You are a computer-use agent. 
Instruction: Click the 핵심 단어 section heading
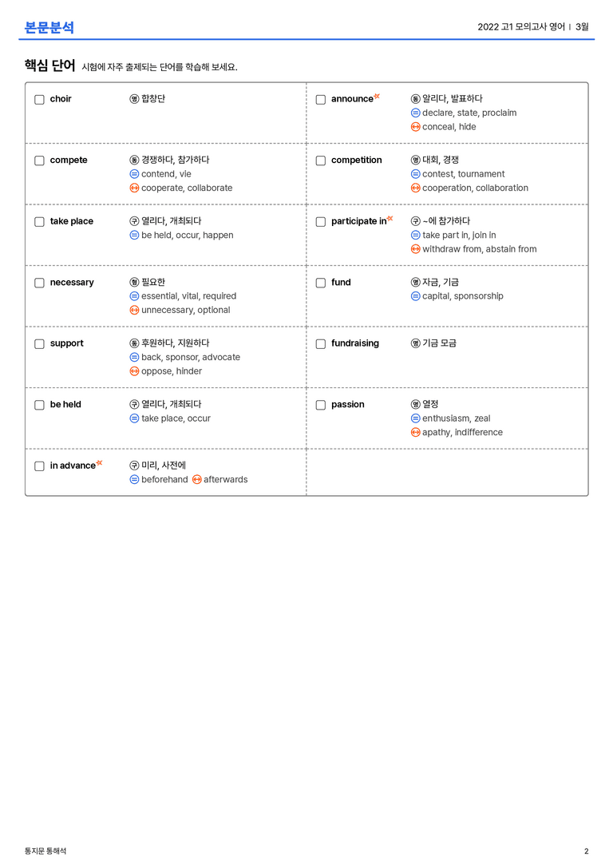(x=49, y=65)
